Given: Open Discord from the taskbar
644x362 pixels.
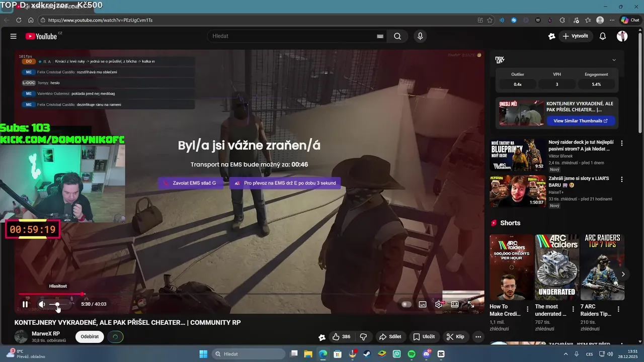Looking at the screenshot, I should click(x=427, y=354).
